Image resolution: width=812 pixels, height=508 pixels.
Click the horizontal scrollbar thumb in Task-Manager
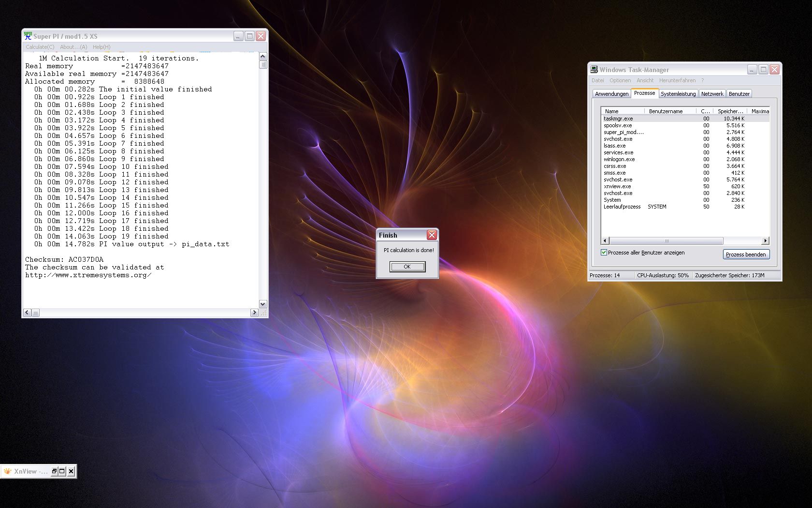pos(667,241)
